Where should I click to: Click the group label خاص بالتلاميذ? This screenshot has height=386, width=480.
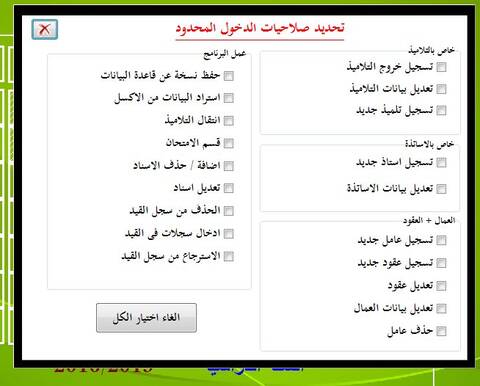431,50
